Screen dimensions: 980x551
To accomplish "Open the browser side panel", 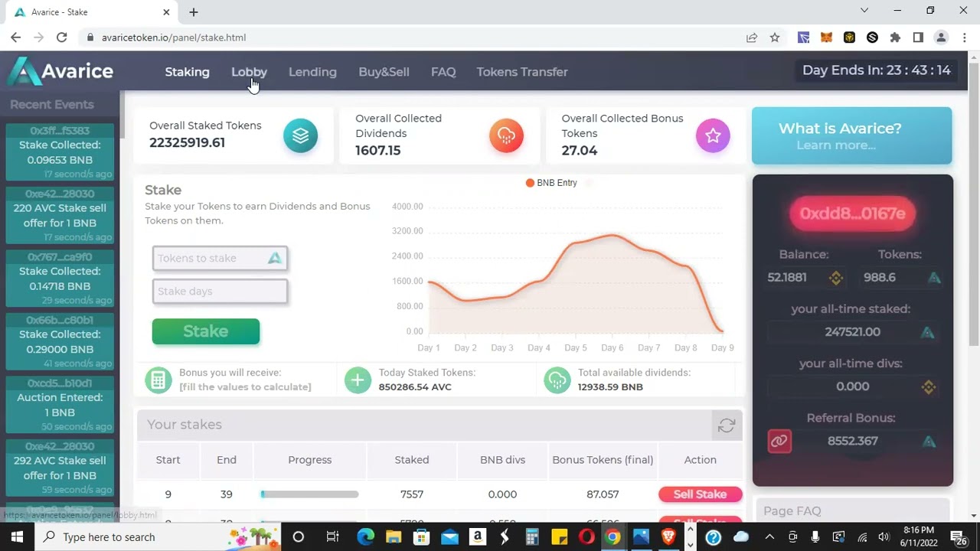I will click(918, 37).
